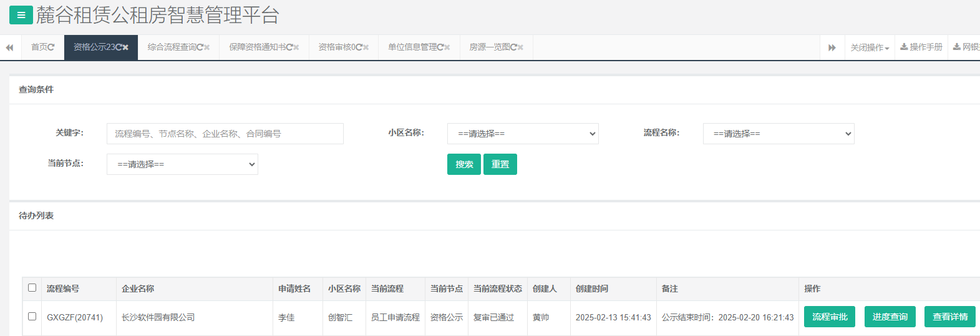Close the 房源一览图 tab

click(x=520, y=47)
